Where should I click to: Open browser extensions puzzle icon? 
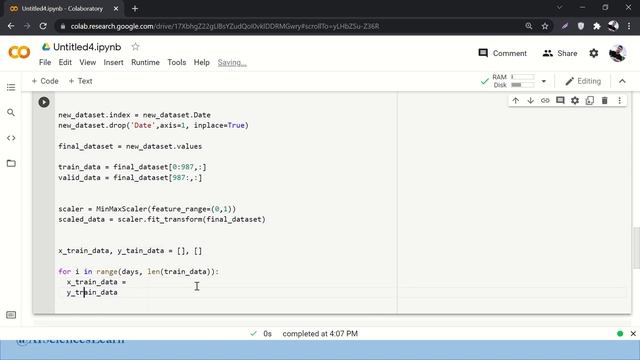click(x=597, y=26)
